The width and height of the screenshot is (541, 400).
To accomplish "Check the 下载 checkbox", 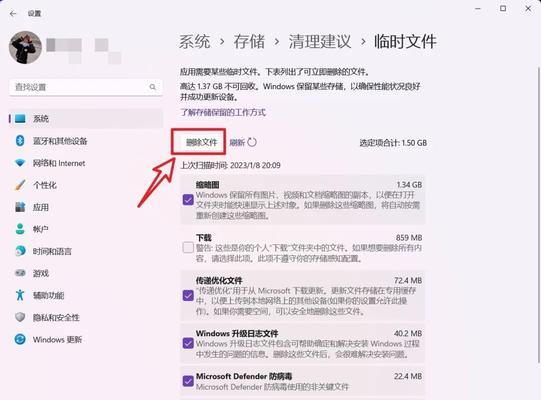I will [x=188, y=247].
